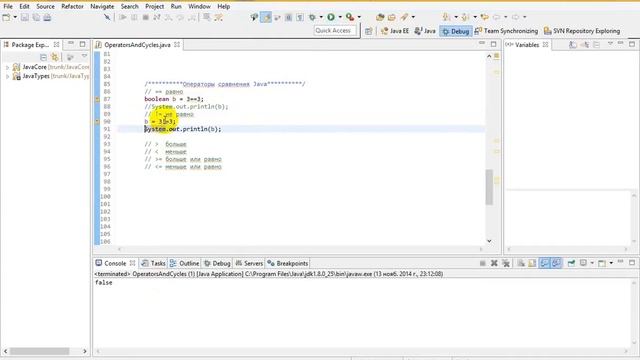Image resolution: width=640 pixels, height=360 pixels.
Task: Click the Suspend debug icon
Action: point(134,17)
